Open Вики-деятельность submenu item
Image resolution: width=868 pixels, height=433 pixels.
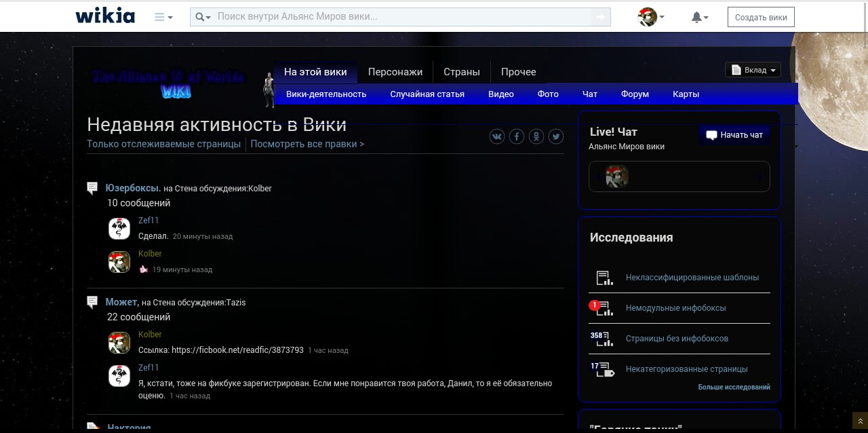[326, 94]
